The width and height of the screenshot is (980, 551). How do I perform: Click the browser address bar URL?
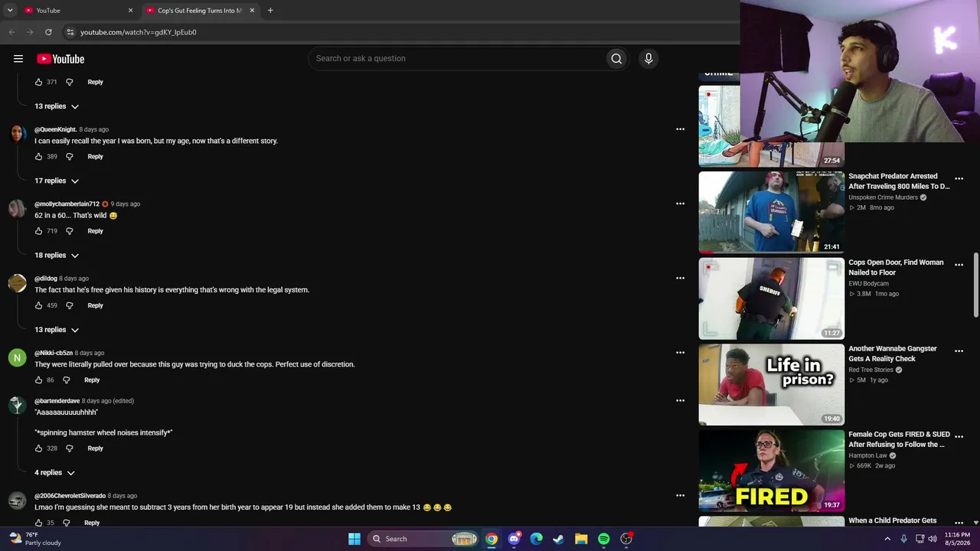click(139, 32)
